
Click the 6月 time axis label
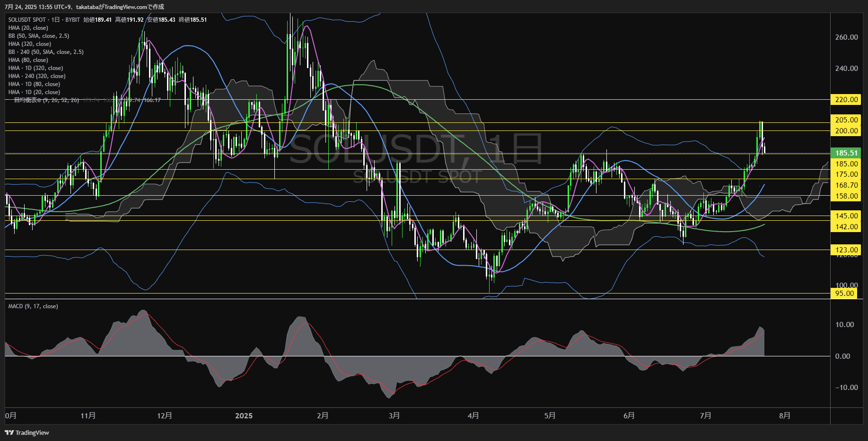tap(629, 415)
